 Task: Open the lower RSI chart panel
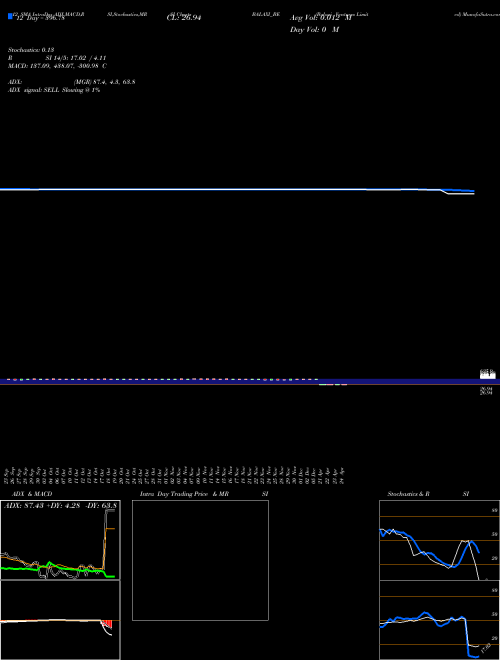coord(439,620)
